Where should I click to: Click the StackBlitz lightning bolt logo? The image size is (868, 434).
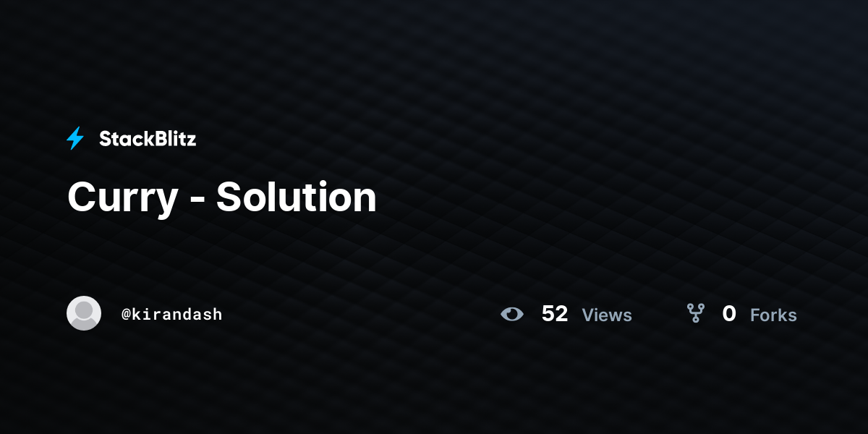click(x=75, y=138)
